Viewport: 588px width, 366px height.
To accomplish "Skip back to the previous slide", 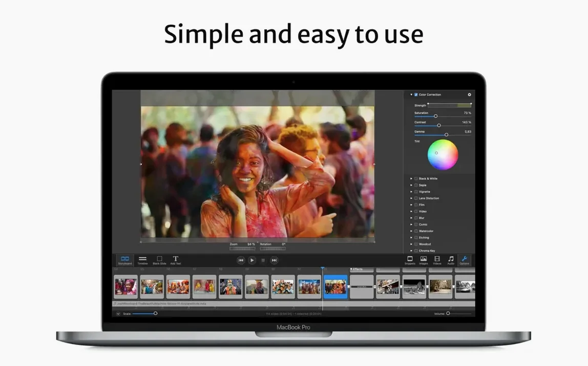I will 241,260.
